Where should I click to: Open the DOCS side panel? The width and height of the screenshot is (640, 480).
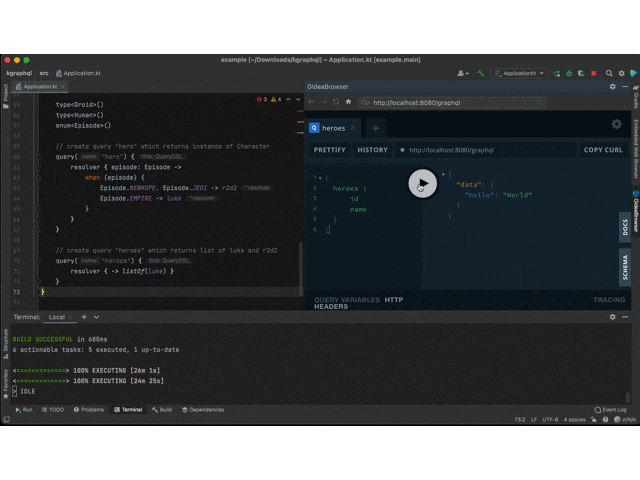625,227
